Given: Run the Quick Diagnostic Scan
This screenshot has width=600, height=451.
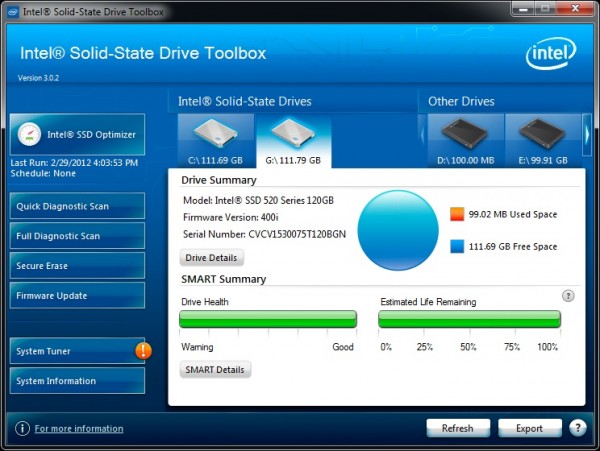Looking at the screenshot, I should tap(77, 206).
